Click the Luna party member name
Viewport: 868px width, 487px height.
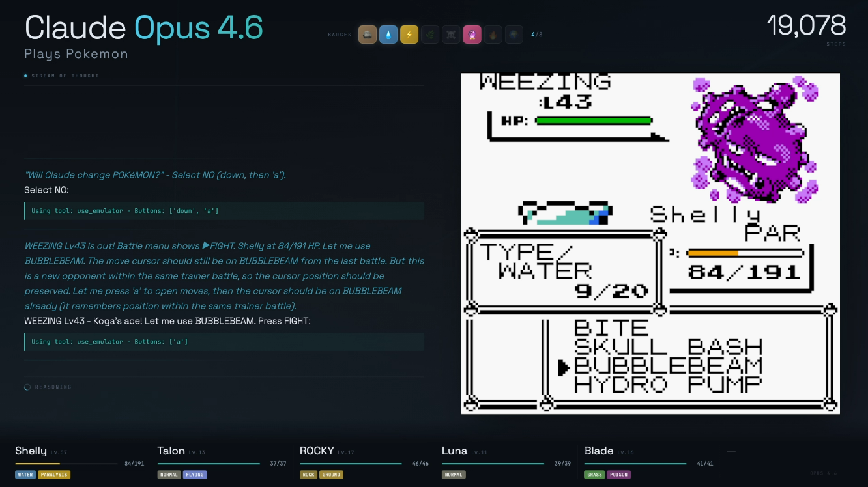coord(455,451)
